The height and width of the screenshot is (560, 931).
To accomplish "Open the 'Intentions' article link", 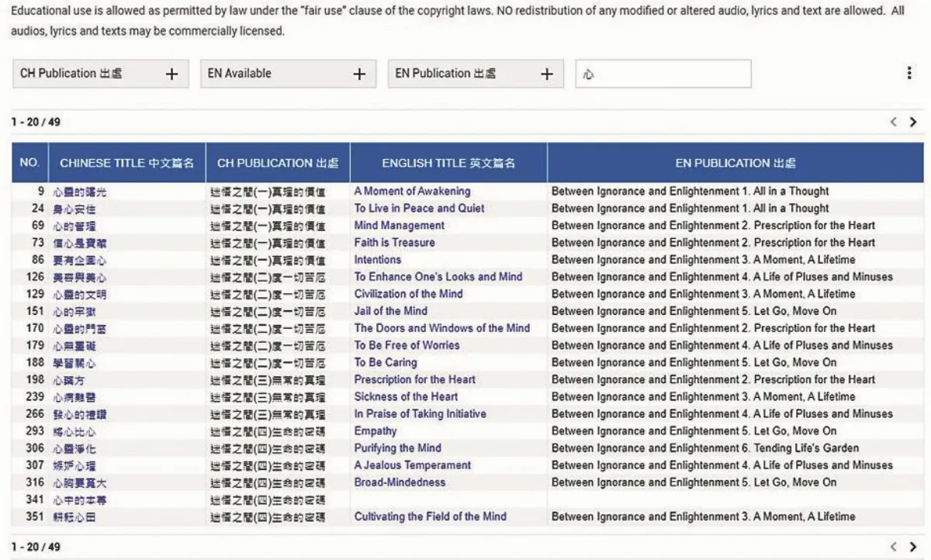I will pyautogui.click(x=378, y=259).
